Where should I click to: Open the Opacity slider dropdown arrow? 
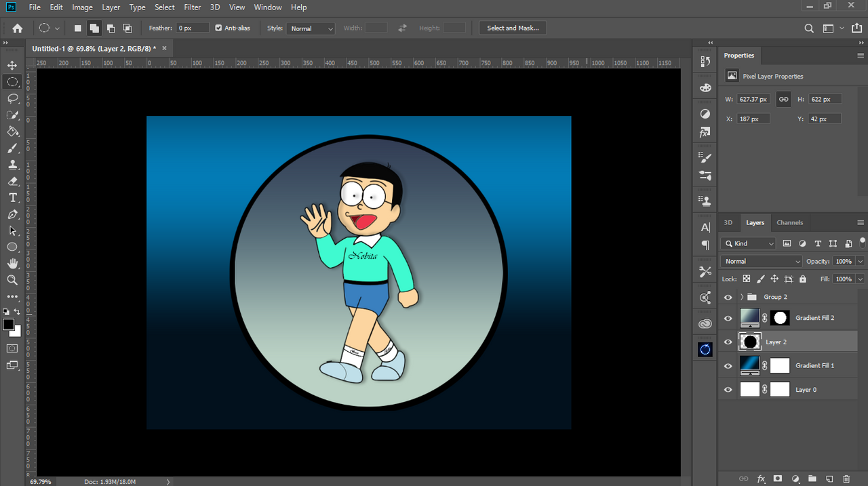click(x=861, y=261)
